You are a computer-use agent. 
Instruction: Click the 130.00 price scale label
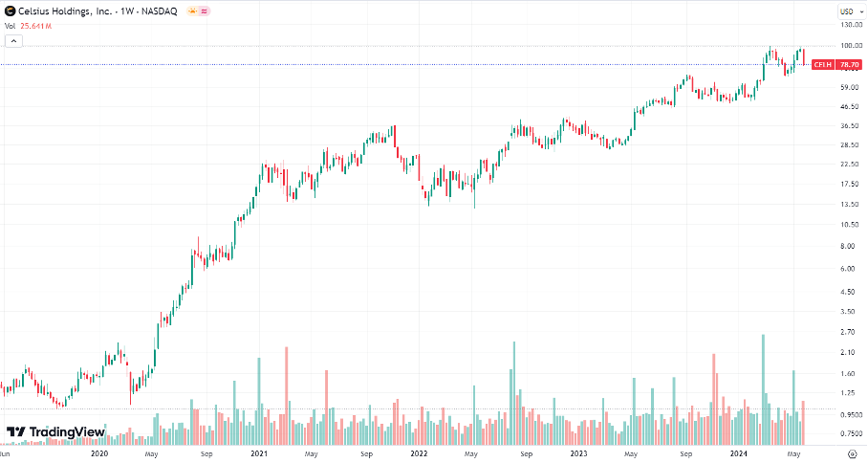click(x=851, y=25)
